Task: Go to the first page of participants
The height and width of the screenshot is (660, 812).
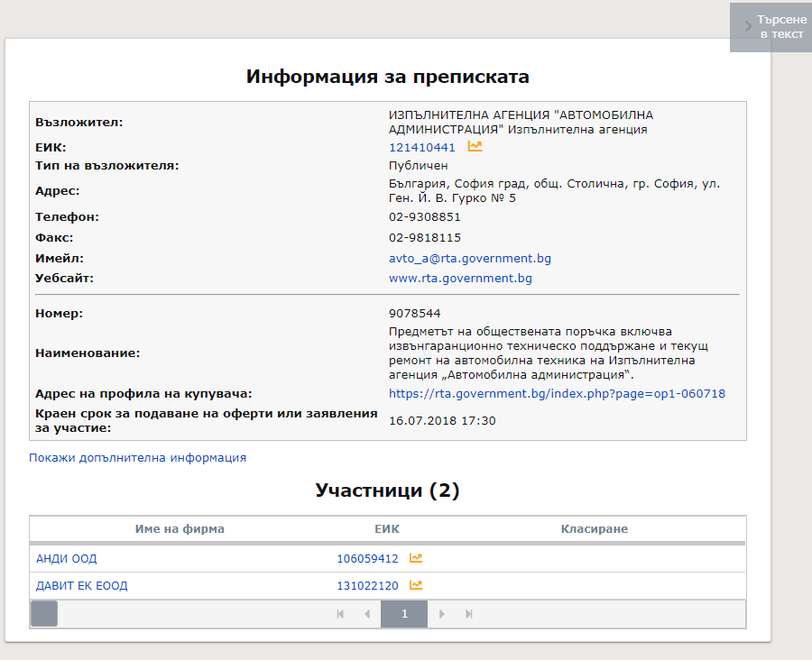Action: coord(340,614)
